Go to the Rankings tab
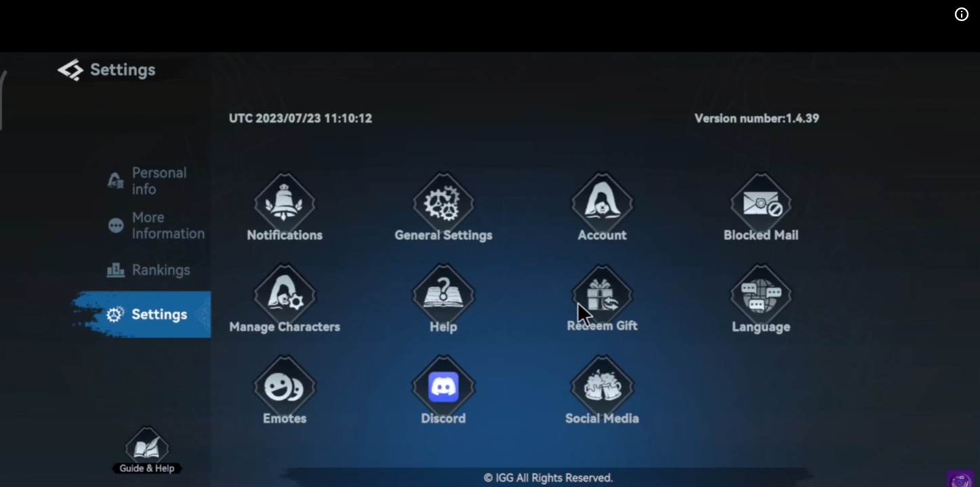Screen dimensions: 980x487 point(149,270)
